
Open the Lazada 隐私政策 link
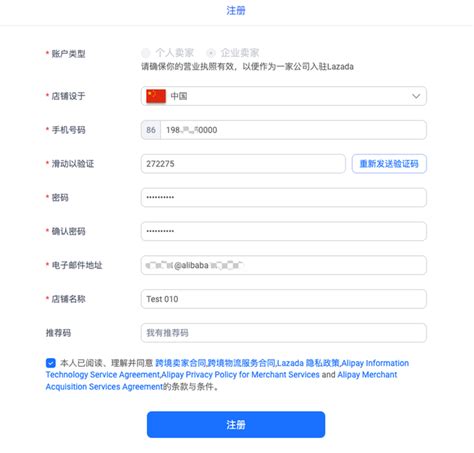308,363
